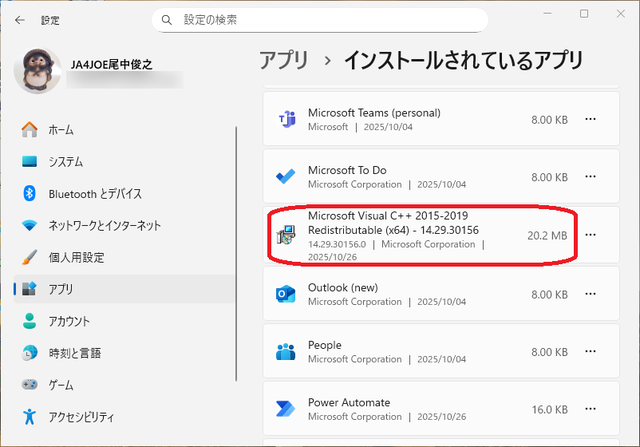
Task: Click the Outlook (new) app icon
Action: click(286, 294)
